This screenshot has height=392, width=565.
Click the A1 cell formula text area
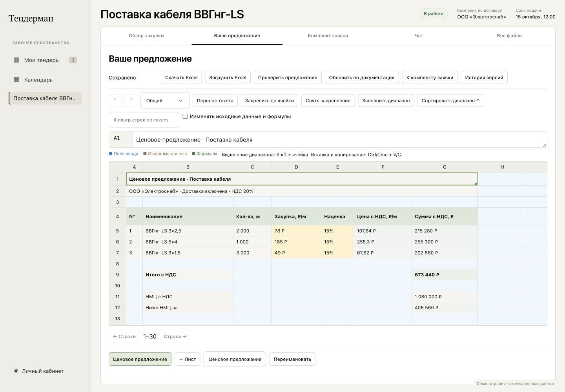tap(340, 140)
